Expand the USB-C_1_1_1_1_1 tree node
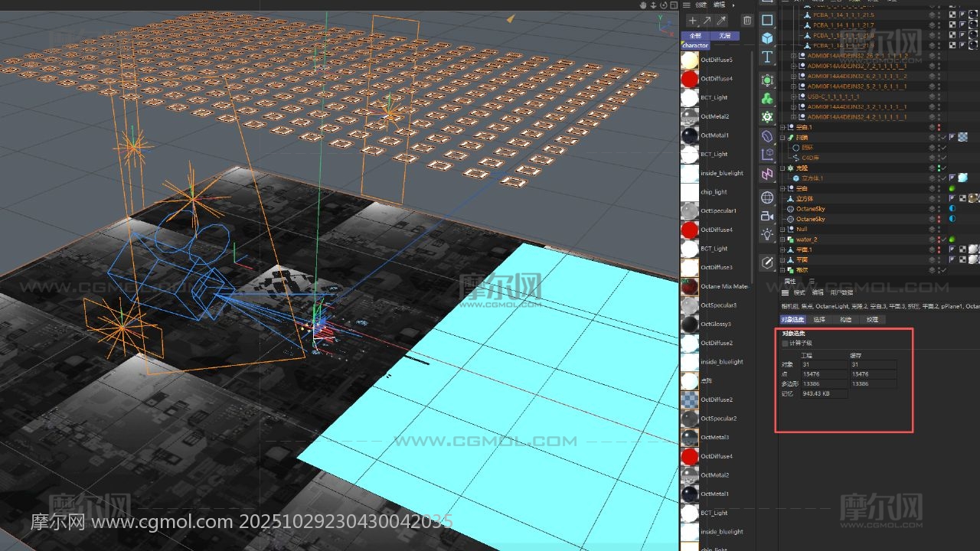This screenshot has width=980, height=551. [x=793, y=96]
